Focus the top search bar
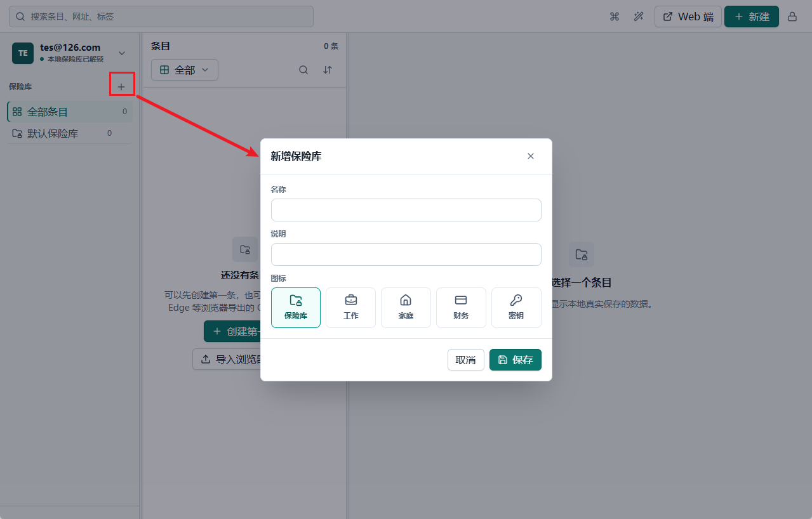This screenshot has width=812, height=519. click(x=161, y=16)
